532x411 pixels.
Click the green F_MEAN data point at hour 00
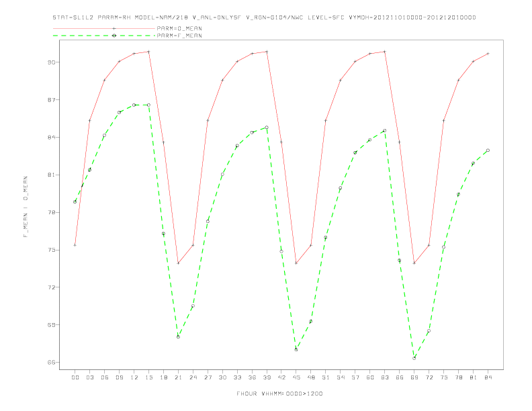coord(75,201)
